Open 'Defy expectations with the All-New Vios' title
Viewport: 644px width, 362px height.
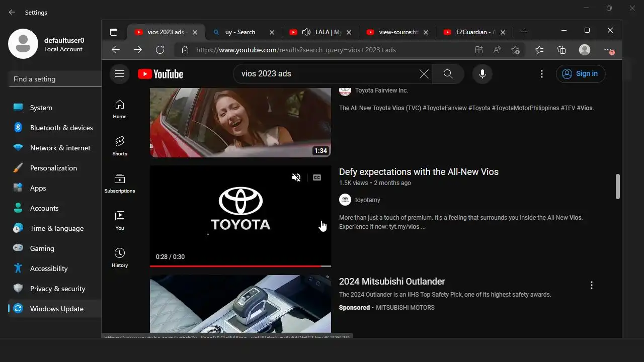pyautogui.click(x=419, y=172)
